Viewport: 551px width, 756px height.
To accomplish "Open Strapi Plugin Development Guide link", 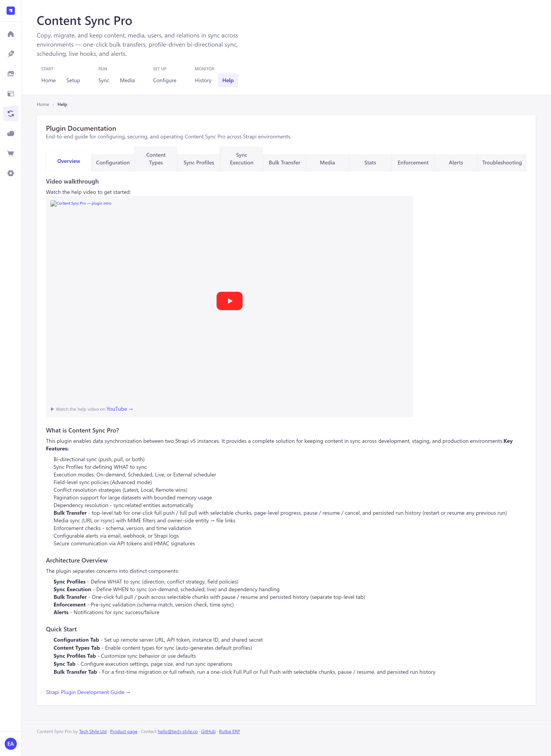I will 88,692.
